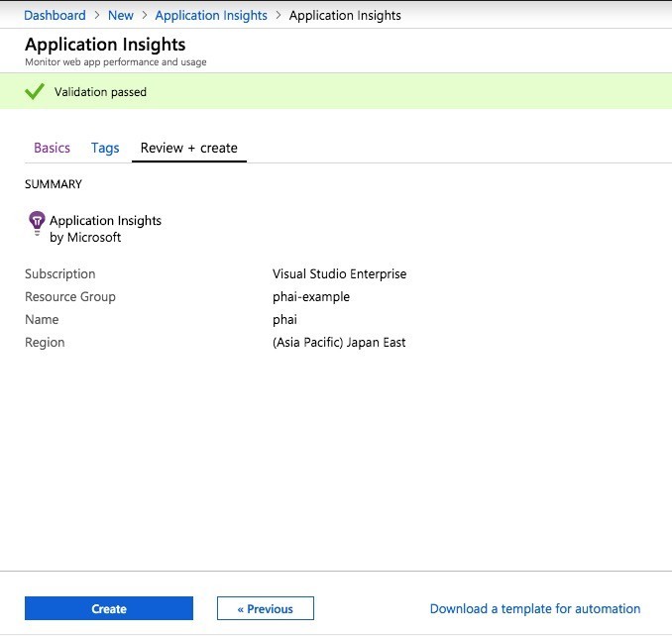
Task: Select the phai-example resource group value
Action: point(311,297)
